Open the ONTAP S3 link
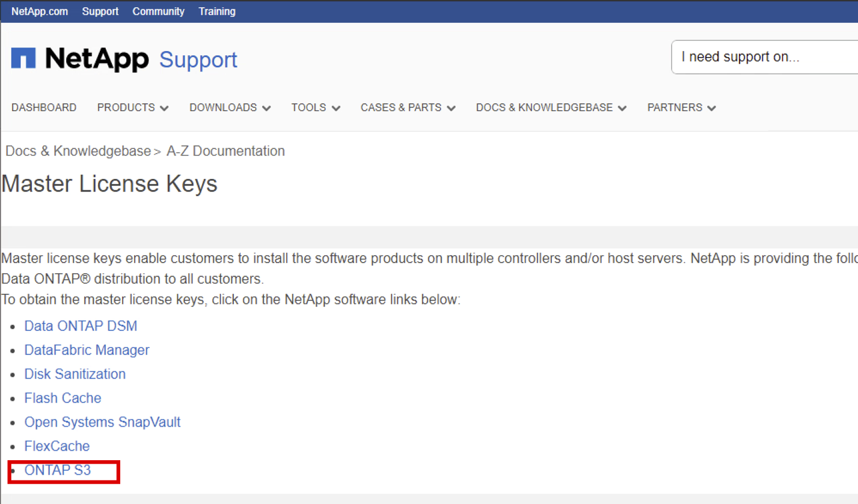The image size is (858, 504). [x=58, y=470]
